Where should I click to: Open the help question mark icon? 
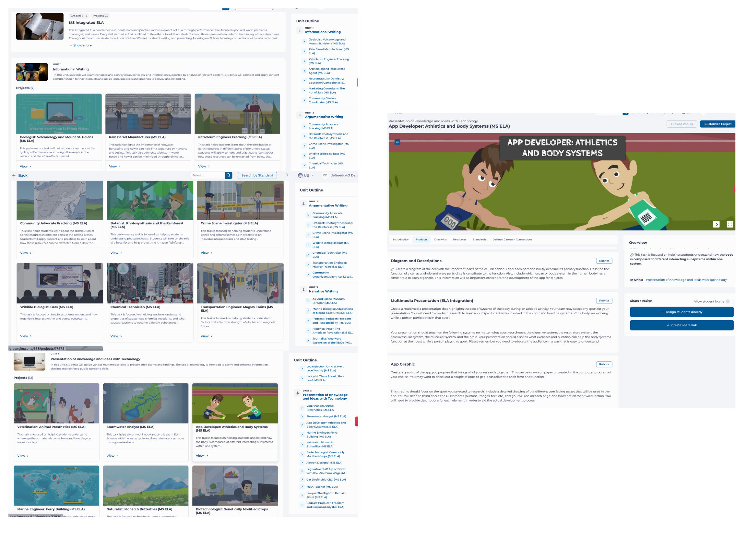[287, 176]
